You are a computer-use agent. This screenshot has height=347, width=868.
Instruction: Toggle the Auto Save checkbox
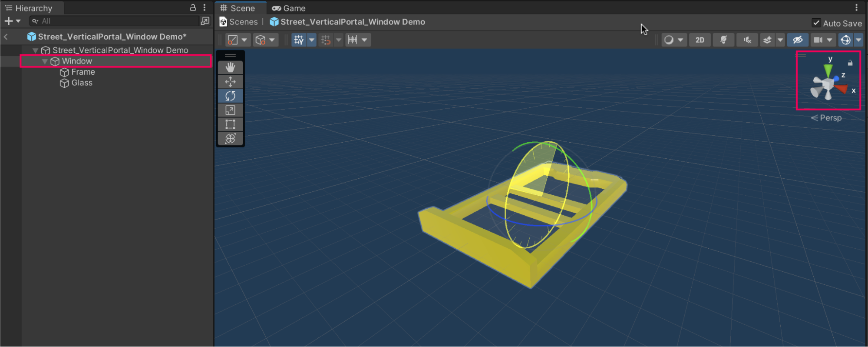816,23
